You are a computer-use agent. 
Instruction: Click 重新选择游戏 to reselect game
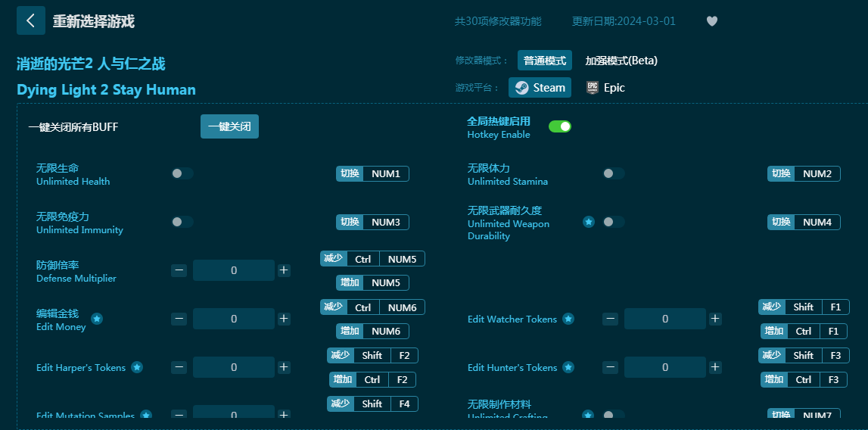[x=94, y=21]
